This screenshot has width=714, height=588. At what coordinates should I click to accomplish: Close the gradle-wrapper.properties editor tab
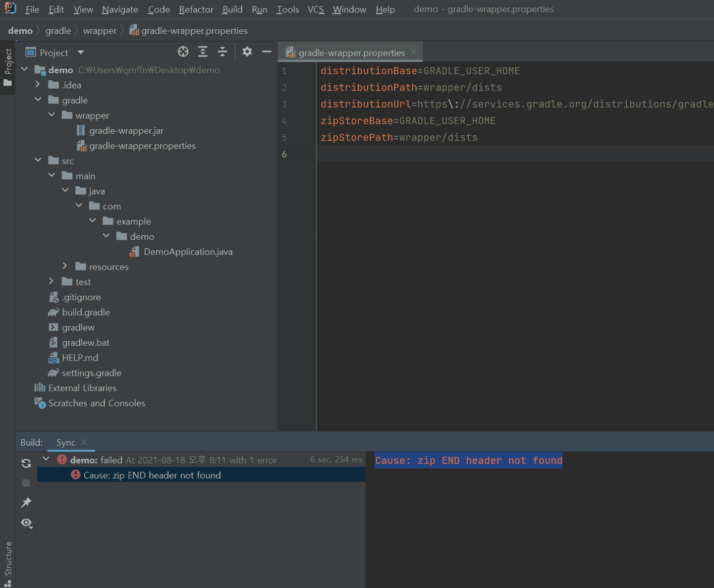pos(414,52)
